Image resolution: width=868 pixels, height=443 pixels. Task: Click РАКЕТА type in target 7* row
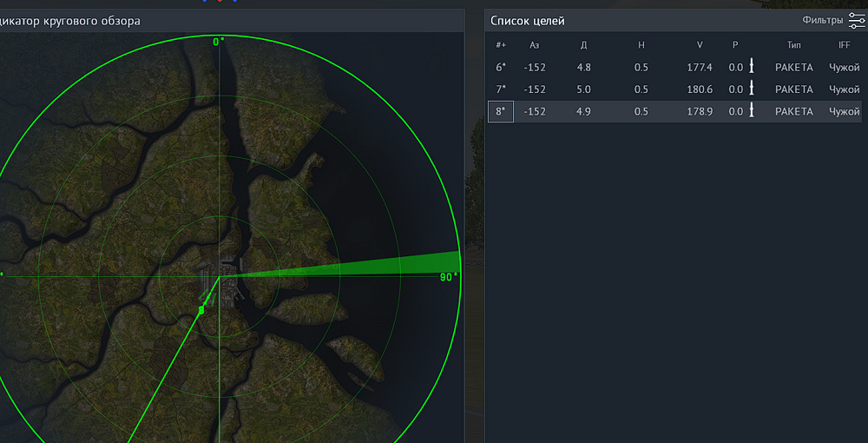pyautogui.click(x=794, y=89)
